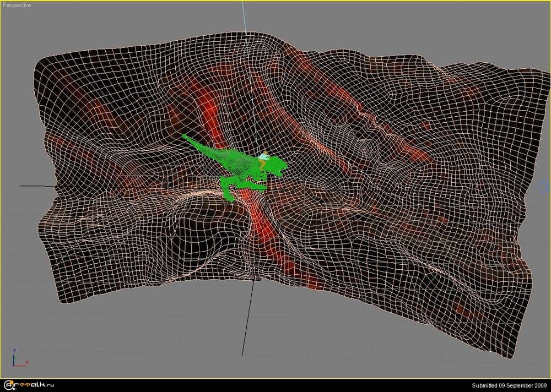Click the tip of the dinosaur's tail
Screen dimensions: 551x392
click(184, 136)
